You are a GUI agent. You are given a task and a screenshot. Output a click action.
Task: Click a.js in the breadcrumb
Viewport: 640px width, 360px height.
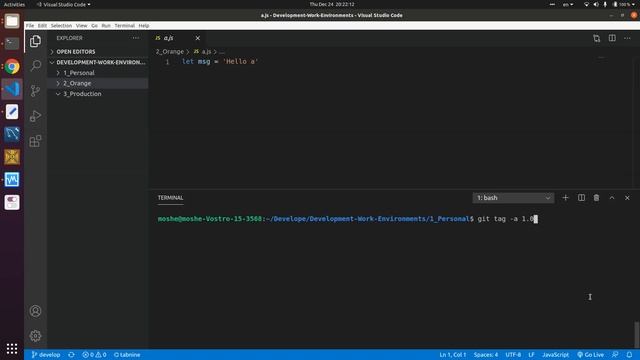(203, 52)
